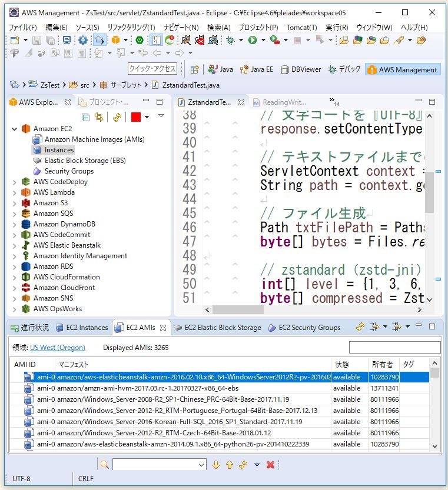Click the orange AWS cube toolbar icon

[x=116, y=40]
